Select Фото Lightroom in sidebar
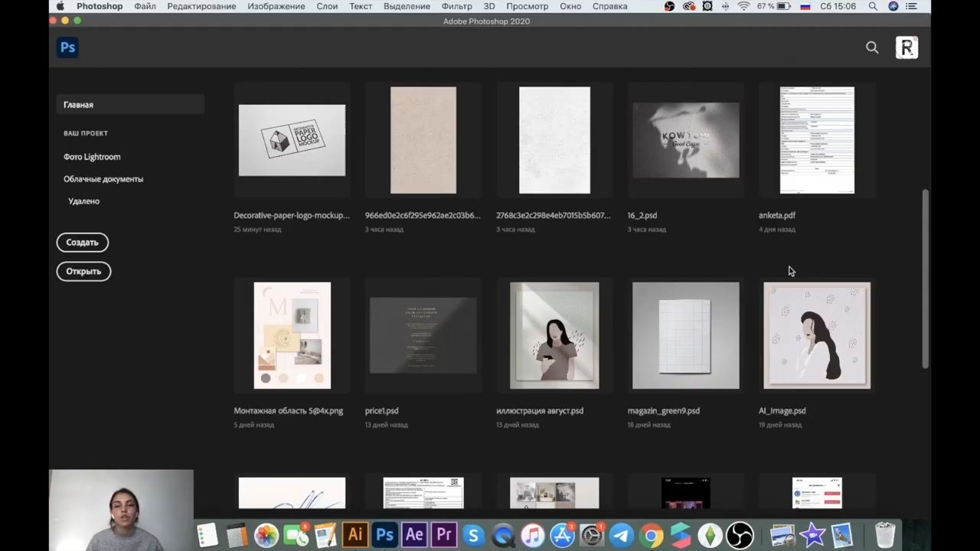This screenshot has height=551, width=980. click(x=92, y=157)
